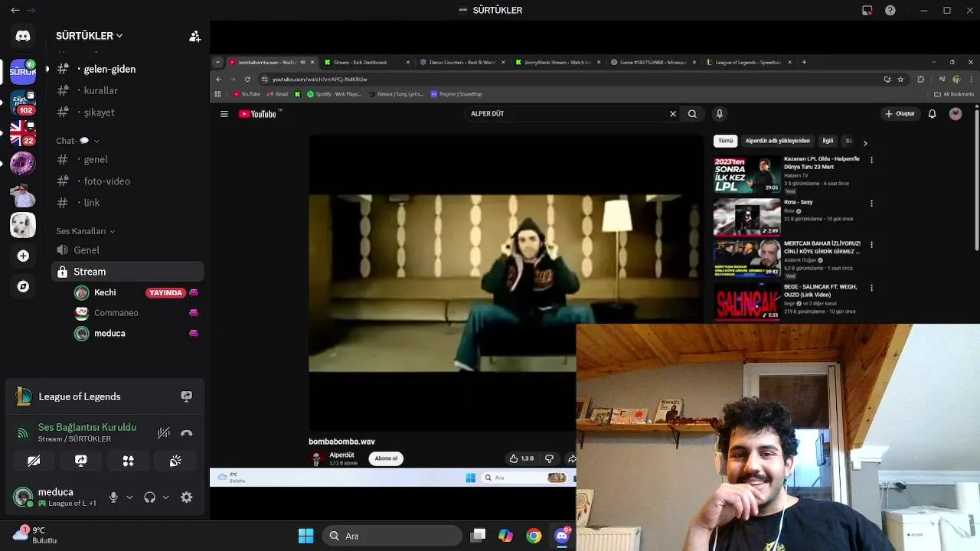Click the Oluştur create button on YouTube
980x551 pixels.
click(x=900, y=114)
